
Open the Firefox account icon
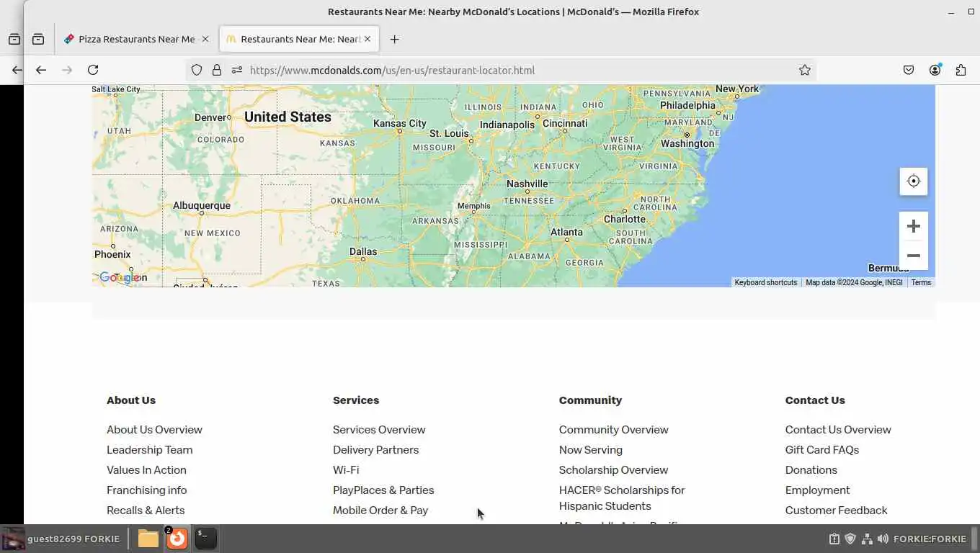(x=935, y=70)
